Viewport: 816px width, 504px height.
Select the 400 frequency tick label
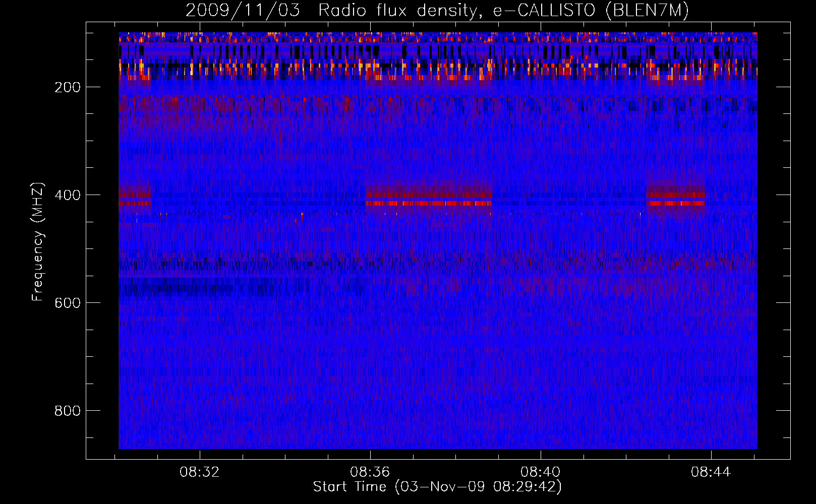(68, 195)
